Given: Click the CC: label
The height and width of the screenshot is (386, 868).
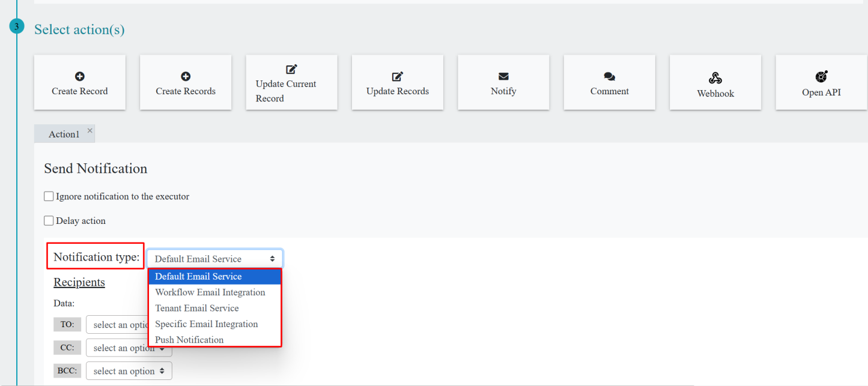Looking at the screenshot, I should point(67,348).
